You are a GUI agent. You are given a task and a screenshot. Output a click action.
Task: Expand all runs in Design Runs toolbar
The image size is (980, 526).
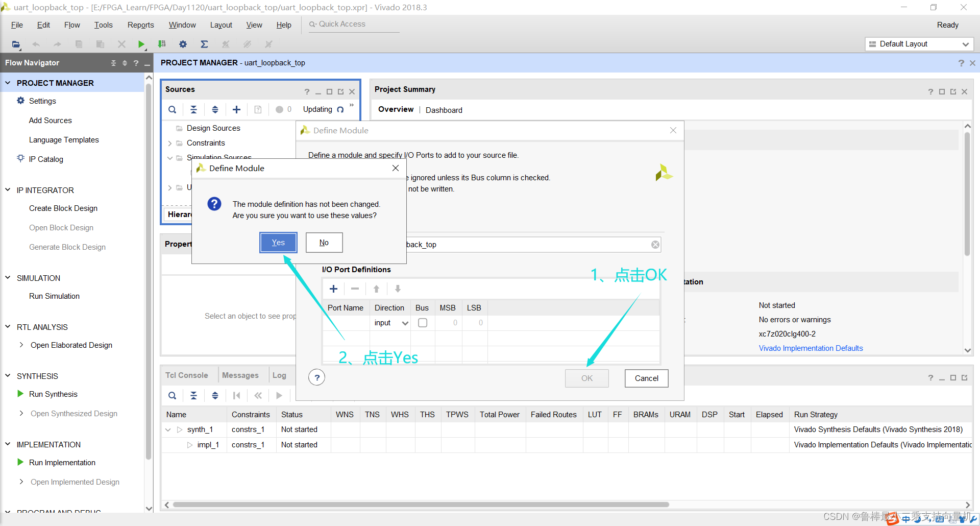point(215,395)
